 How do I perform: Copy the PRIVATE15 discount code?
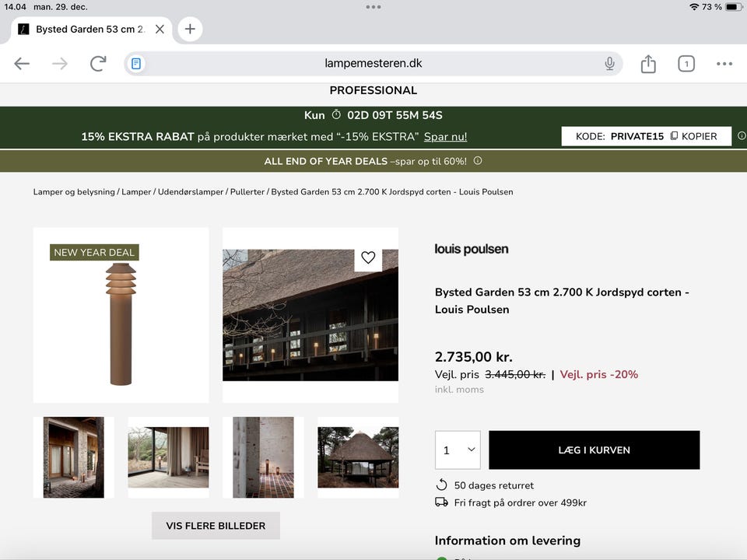click(x=694, y=136)
